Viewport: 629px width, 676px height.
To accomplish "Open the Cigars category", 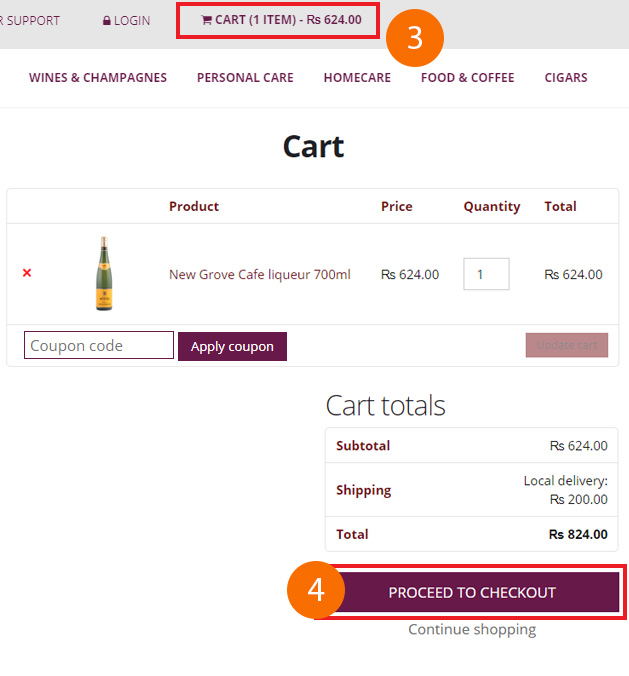I will (566, 78).
